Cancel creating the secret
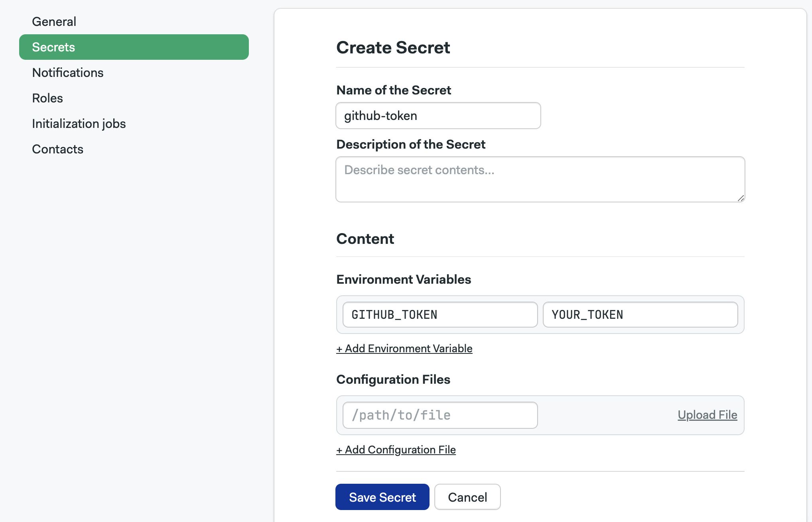 coord(467,497)
